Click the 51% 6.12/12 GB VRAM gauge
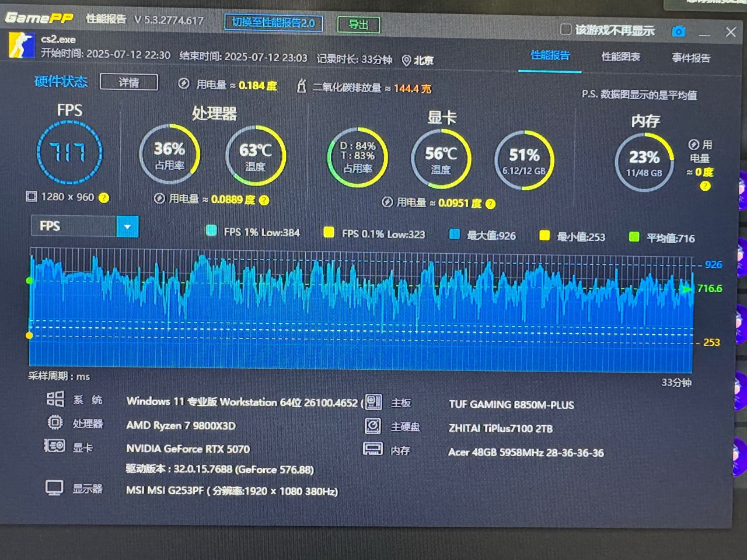The image size is (747, 560). tap(524, 160)
